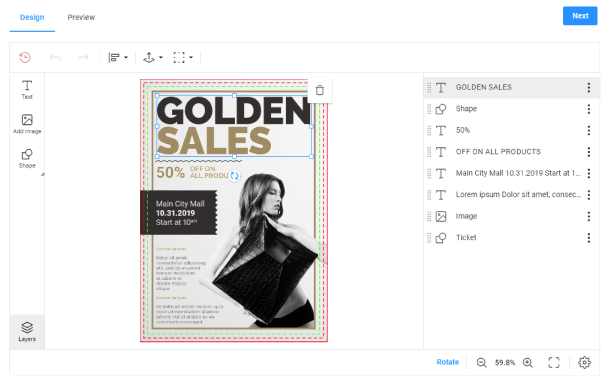Click the drag handle of GOLDEN SALES layer
The width and height of the screenshot is (612, 383).
(429, 87)
